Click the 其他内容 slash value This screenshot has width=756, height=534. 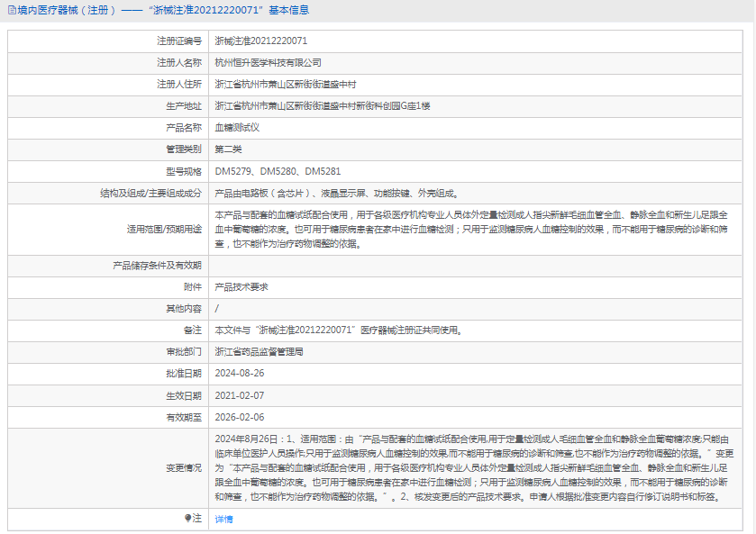pos(217,309)
